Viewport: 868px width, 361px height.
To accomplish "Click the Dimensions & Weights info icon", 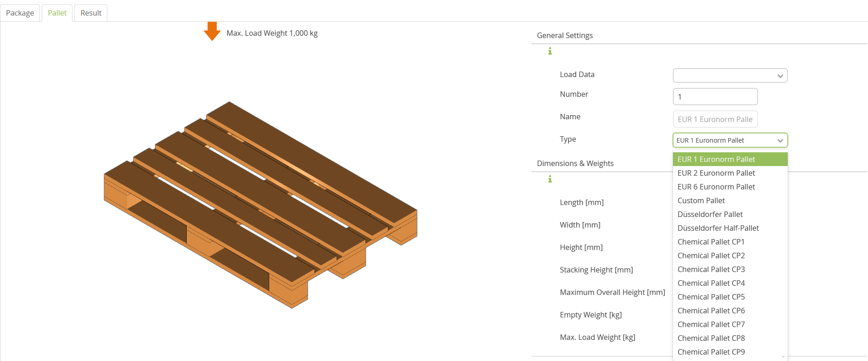I will (550, 179).
